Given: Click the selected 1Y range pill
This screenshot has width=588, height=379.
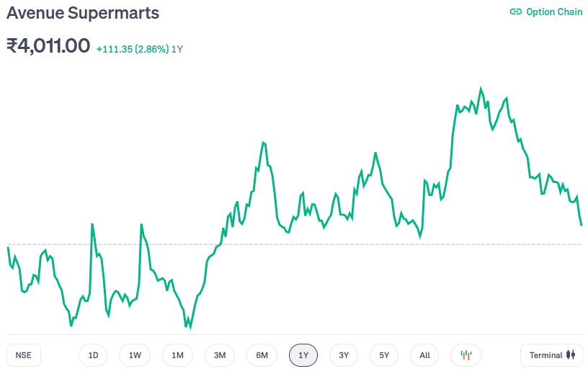Looking at the screenshot, I should 303,355.
